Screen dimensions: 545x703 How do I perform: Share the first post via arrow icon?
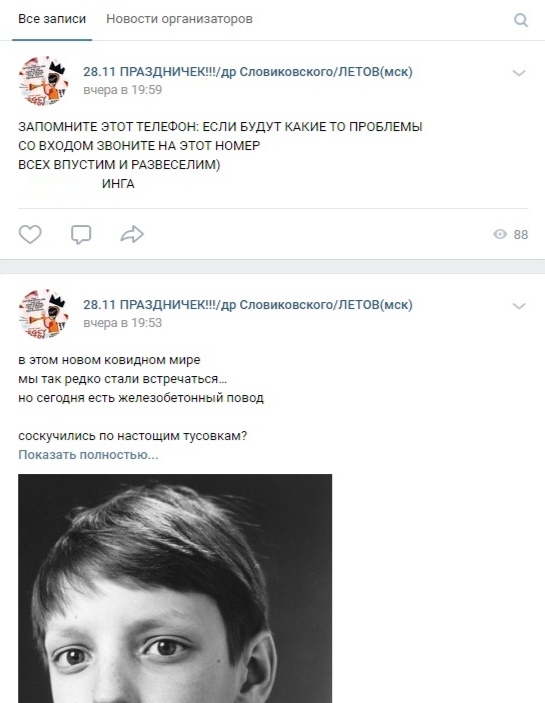(132, 234)
